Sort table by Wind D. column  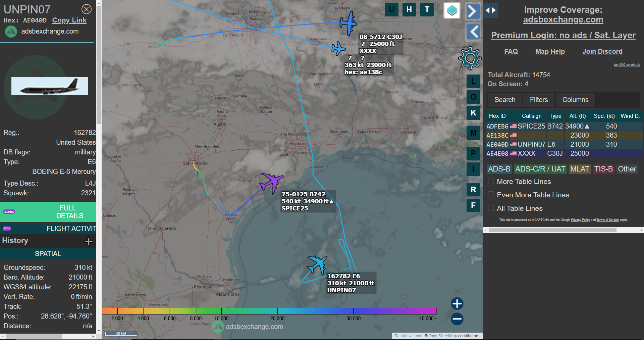click(x=630, y=116)
